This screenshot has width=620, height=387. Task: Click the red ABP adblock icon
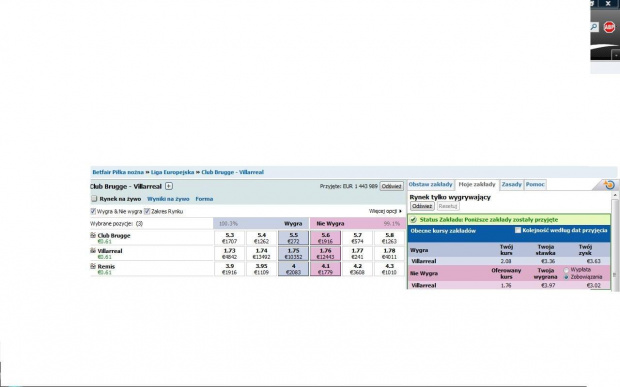[609, 27]
